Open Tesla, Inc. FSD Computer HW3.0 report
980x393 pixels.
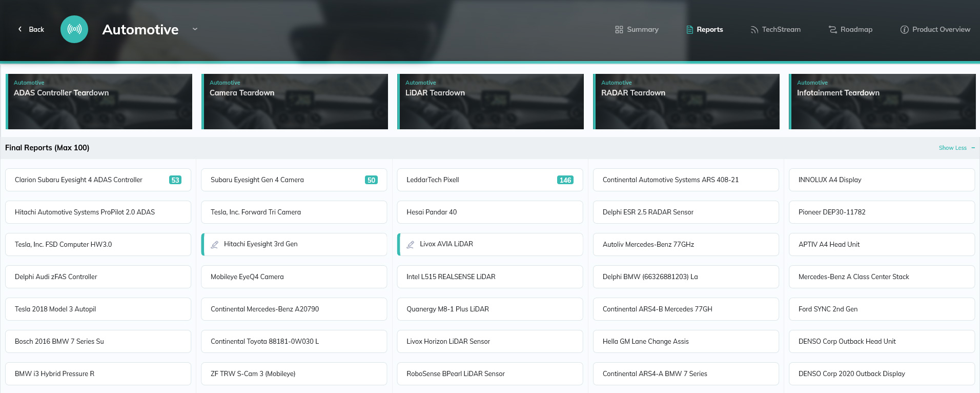point(98,244)
